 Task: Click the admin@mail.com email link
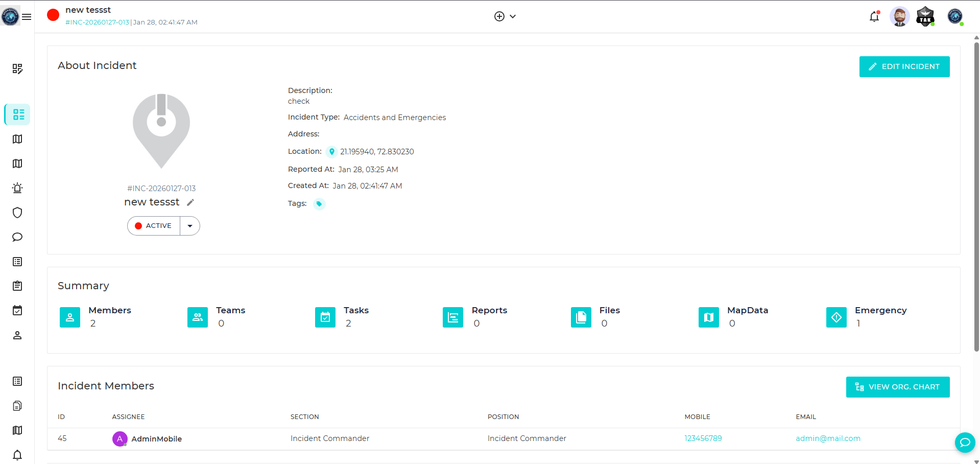tap(828, 438)
